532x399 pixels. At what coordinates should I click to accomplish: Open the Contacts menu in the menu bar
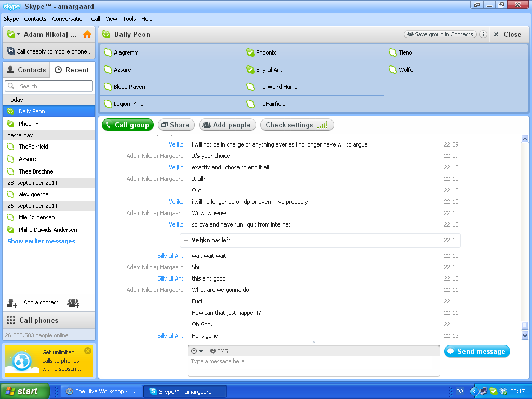[x=35, y=19]
